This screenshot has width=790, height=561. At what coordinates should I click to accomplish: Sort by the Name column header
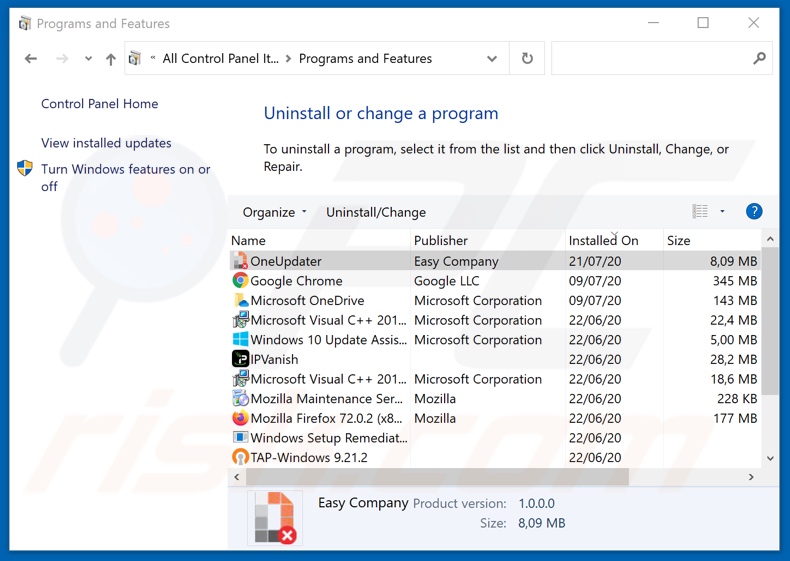coord(319,240)
